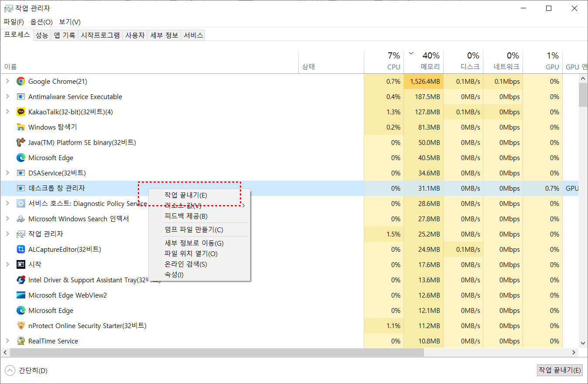
Task: Expand 서비스 호스트: Diagnostic Policy Service
Action: tap(7, 203)
